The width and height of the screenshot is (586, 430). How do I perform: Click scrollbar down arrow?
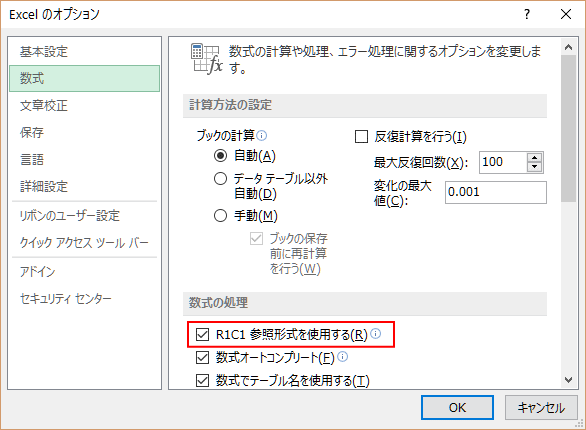click(568, 380)
